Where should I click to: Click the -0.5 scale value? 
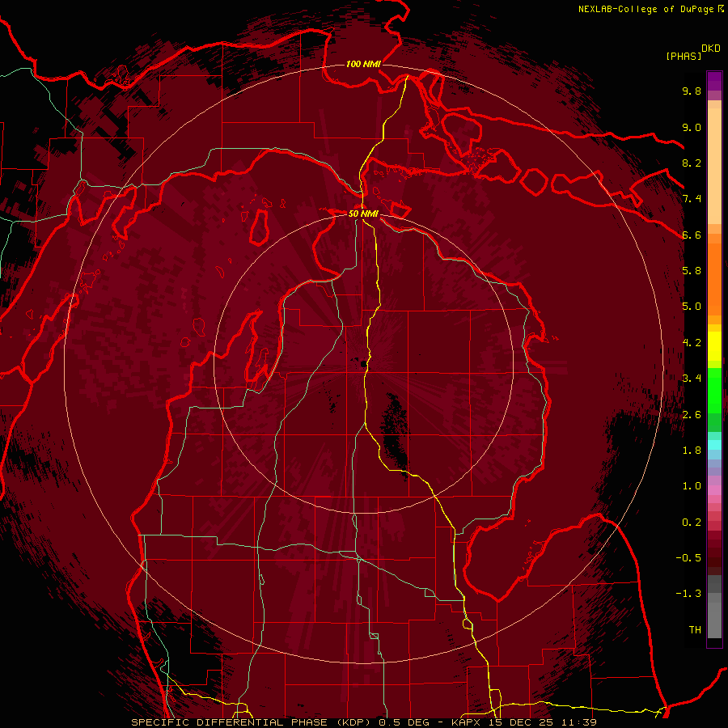(x=688, y=558)
